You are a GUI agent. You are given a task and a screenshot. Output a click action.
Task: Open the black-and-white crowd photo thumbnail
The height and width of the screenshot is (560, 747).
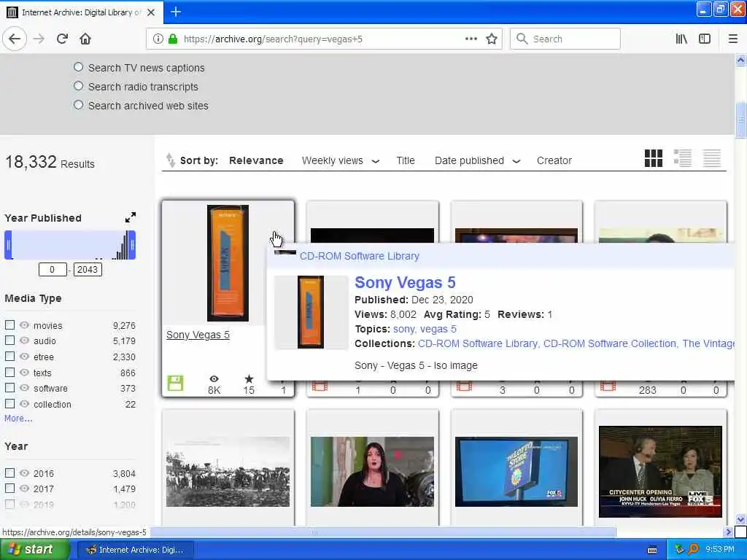228,472
